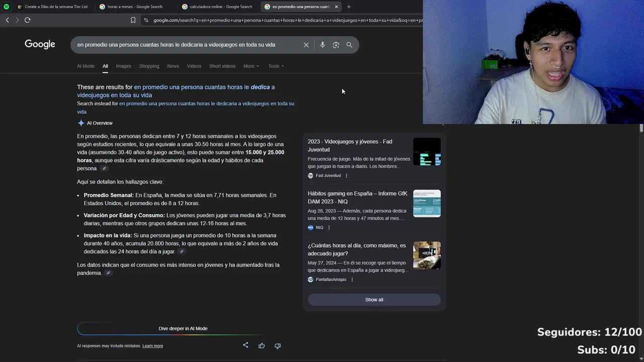Expand the More search filters dropdown

click(251, 66)
